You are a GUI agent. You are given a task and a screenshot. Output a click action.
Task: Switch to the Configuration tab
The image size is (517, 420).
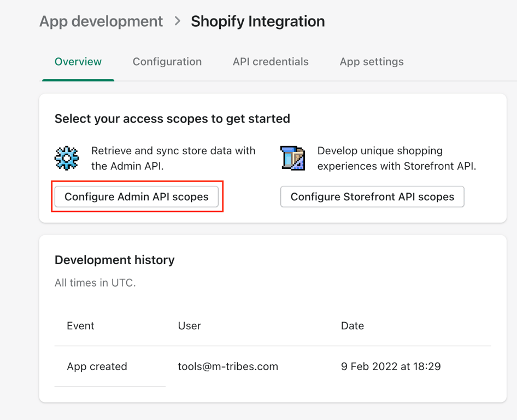coord(167,62)
